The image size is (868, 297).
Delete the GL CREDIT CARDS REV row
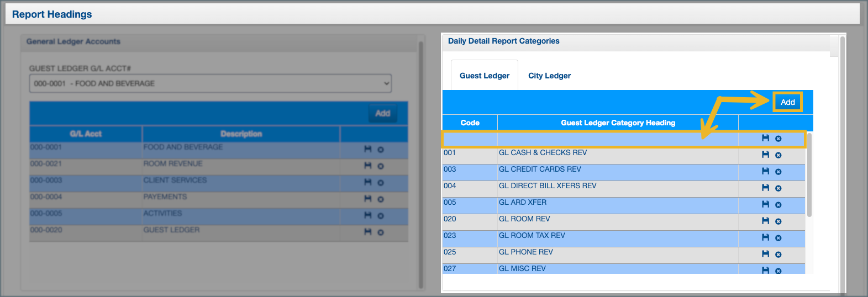pyautogui.click(x=778, y=172)
